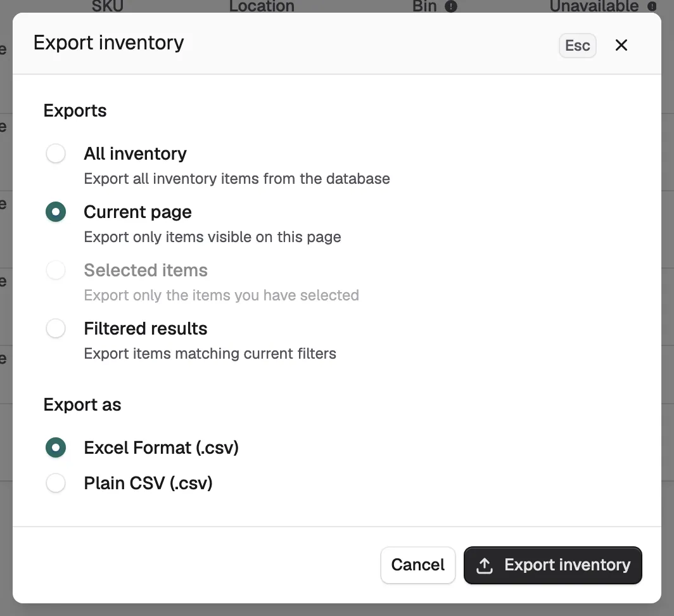Select the All inventory radio option
The width and height of the screenshot is (674, 616).
(x=56, y=153)
